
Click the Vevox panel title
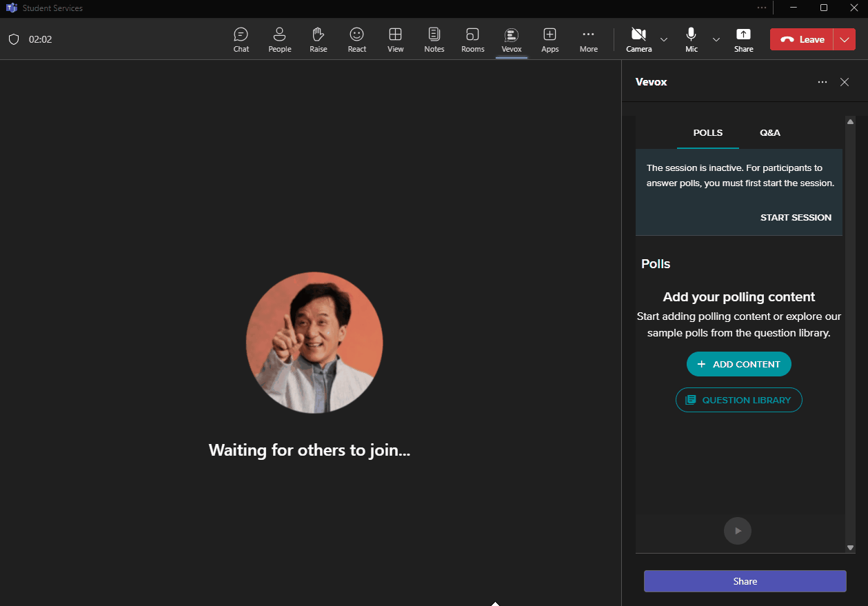(651, 82)
